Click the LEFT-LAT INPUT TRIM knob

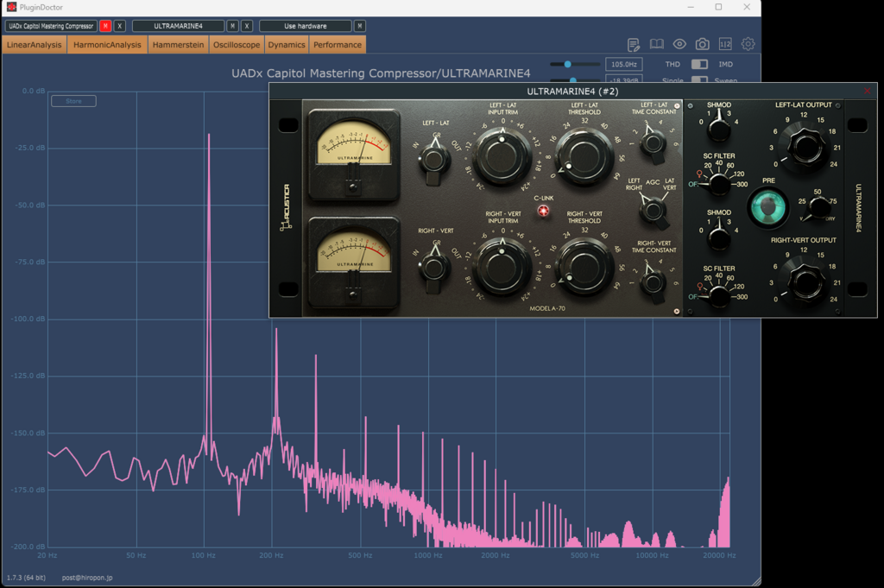[502, 155]
